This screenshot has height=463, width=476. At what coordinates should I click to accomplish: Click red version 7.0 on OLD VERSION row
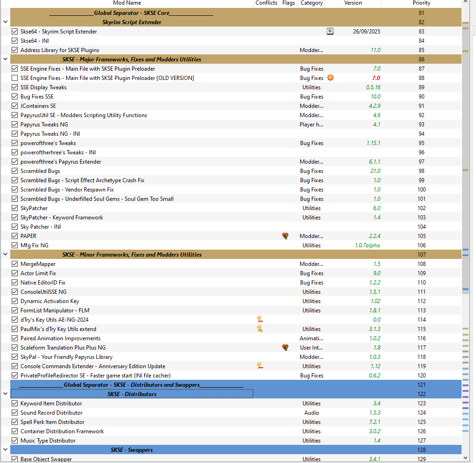point(376,78)
